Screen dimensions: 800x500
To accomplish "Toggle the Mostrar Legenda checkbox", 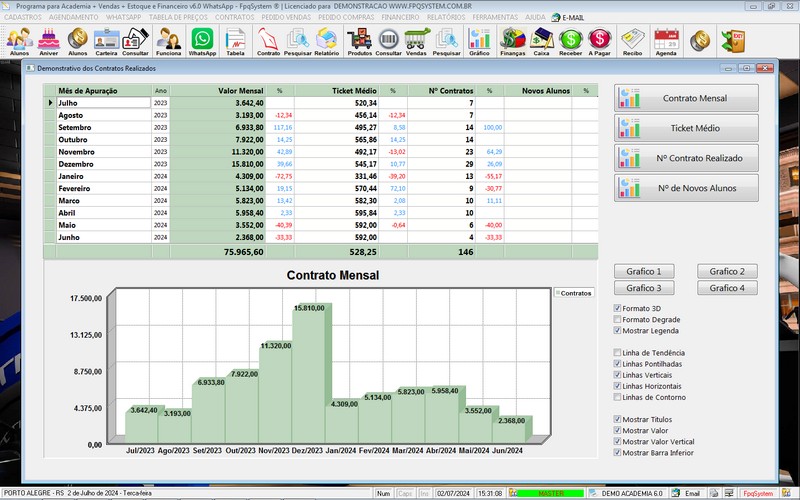I will (617, 331).
